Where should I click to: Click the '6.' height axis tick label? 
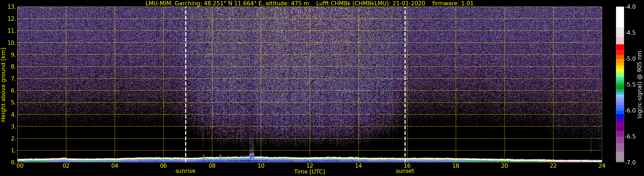pos(13,91)
